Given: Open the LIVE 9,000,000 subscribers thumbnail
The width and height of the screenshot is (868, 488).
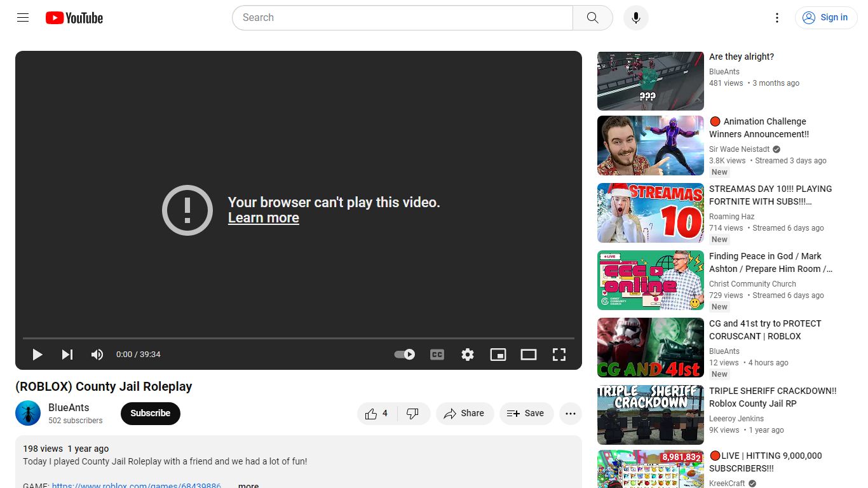Looking at the screenshot, I should pyautogui.click(x=651, y=470).
